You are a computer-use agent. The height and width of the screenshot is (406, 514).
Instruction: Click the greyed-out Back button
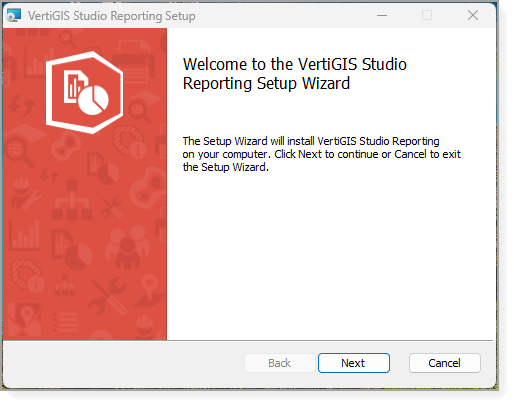280,363
